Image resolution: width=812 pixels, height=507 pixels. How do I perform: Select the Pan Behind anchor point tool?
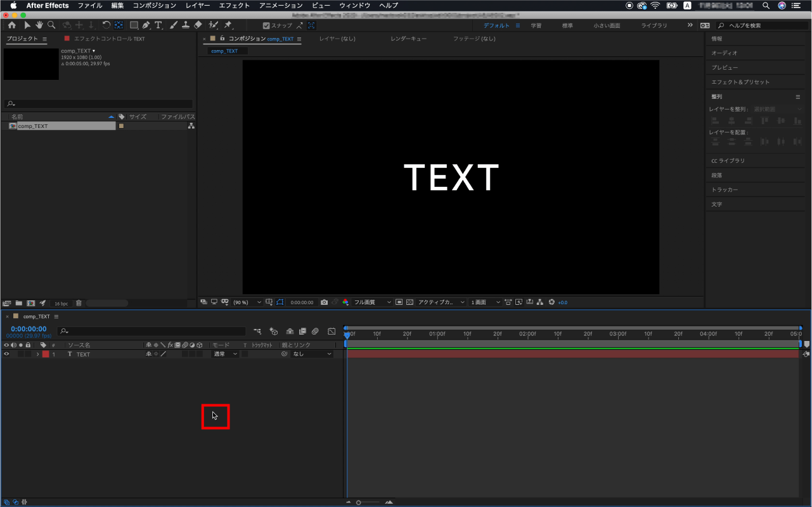coord(119,25)
